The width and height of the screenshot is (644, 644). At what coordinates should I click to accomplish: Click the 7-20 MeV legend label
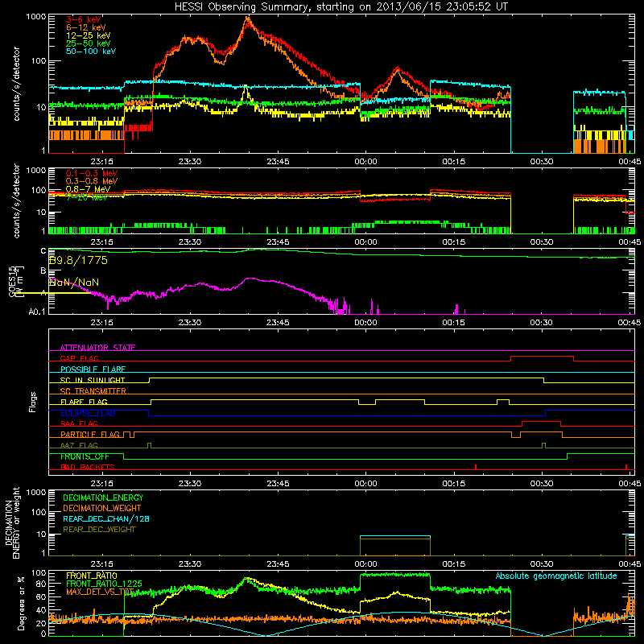(87, 197)
